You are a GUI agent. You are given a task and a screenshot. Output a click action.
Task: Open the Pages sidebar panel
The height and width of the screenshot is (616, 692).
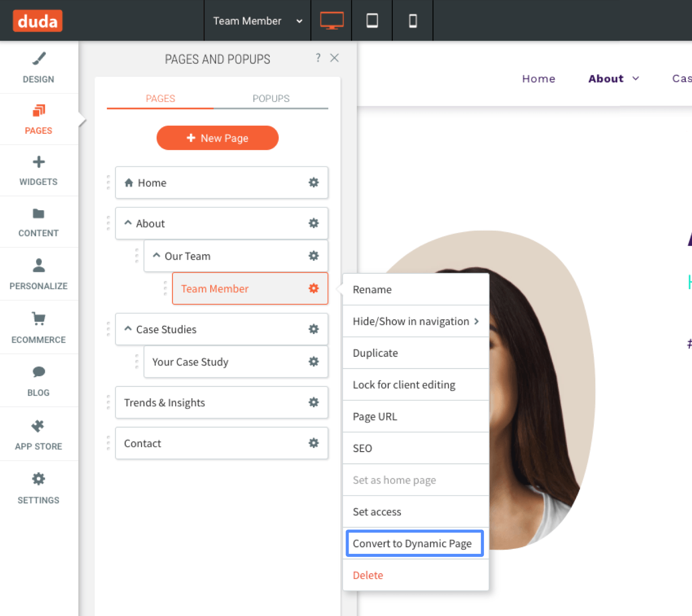(39, 120)
